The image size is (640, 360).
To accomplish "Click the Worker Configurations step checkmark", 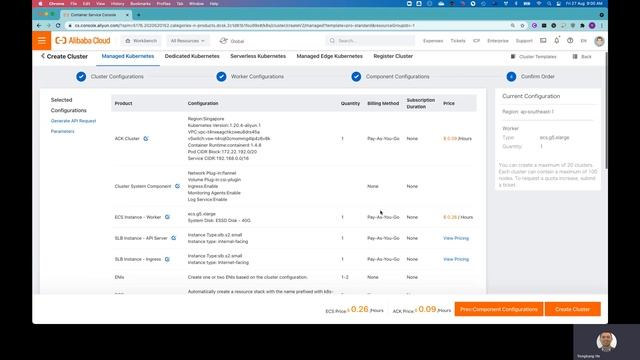I will point(221,77).
